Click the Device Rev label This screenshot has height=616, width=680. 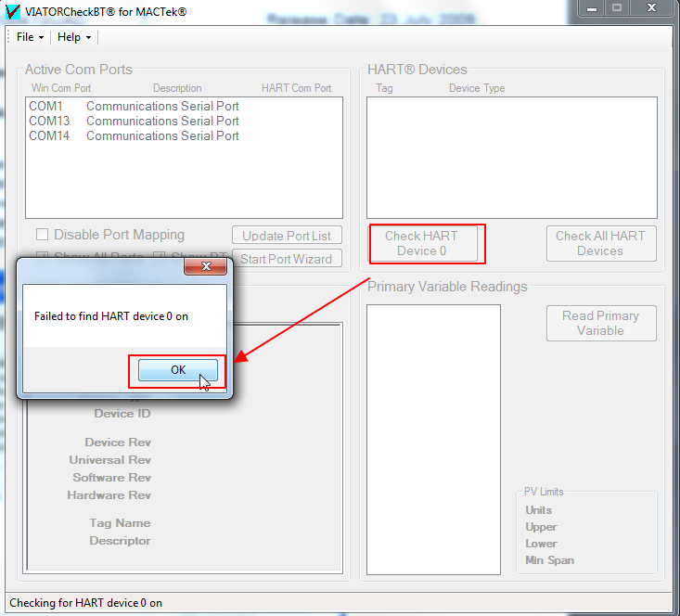tap(118, 443)
